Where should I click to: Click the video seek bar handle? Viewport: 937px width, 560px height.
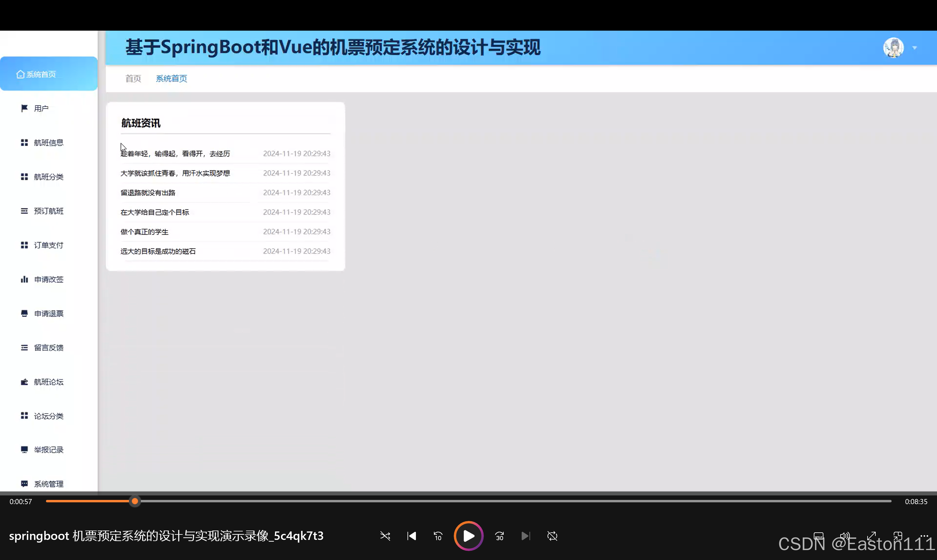coord(135,501)
